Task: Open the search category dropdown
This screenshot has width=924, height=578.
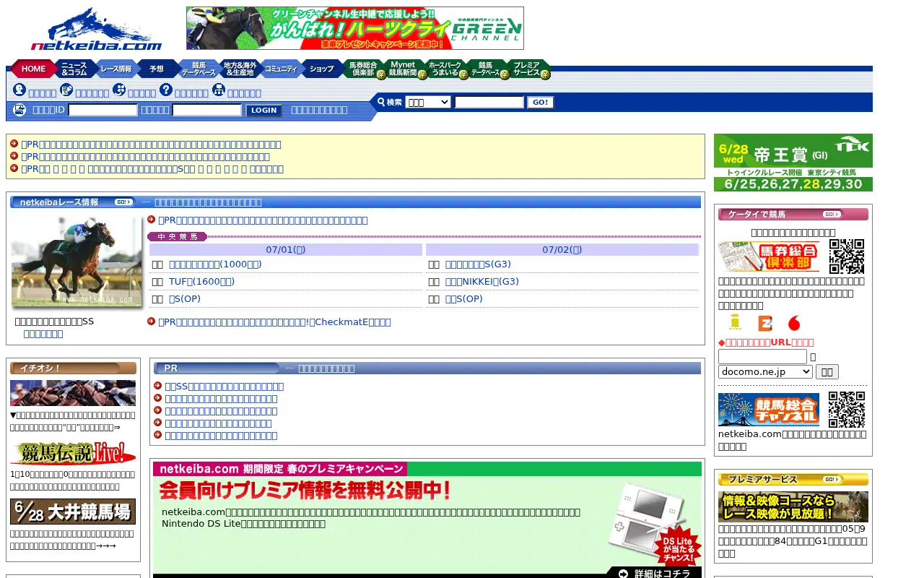Action: coord(428,102)
